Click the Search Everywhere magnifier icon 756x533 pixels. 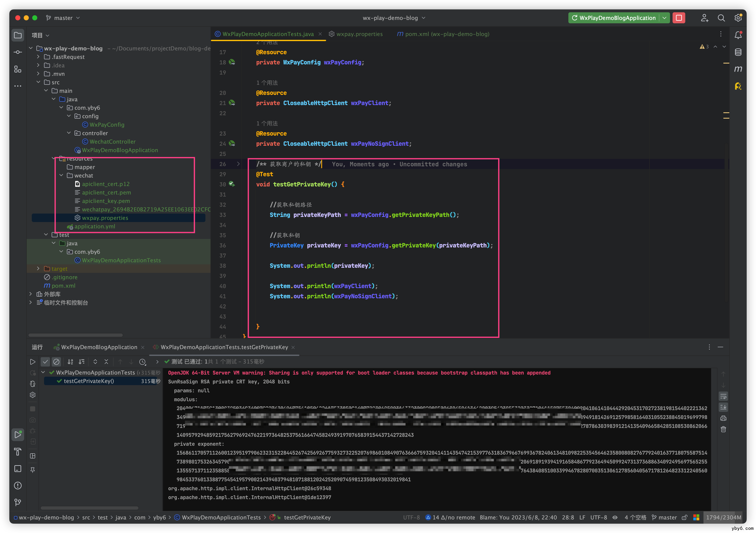721,18
